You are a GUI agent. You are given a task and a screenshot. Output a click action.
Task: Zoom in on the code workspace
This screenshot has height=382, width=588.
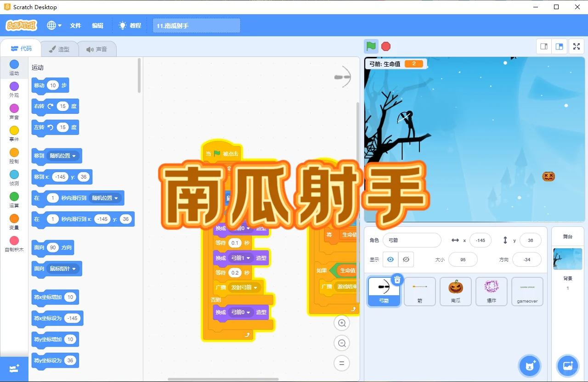[341, 323]
